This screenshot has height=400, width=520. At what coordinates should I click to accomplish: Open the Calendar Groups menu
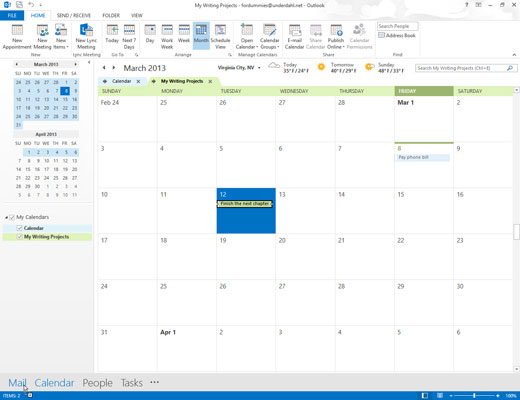(269, 37)
